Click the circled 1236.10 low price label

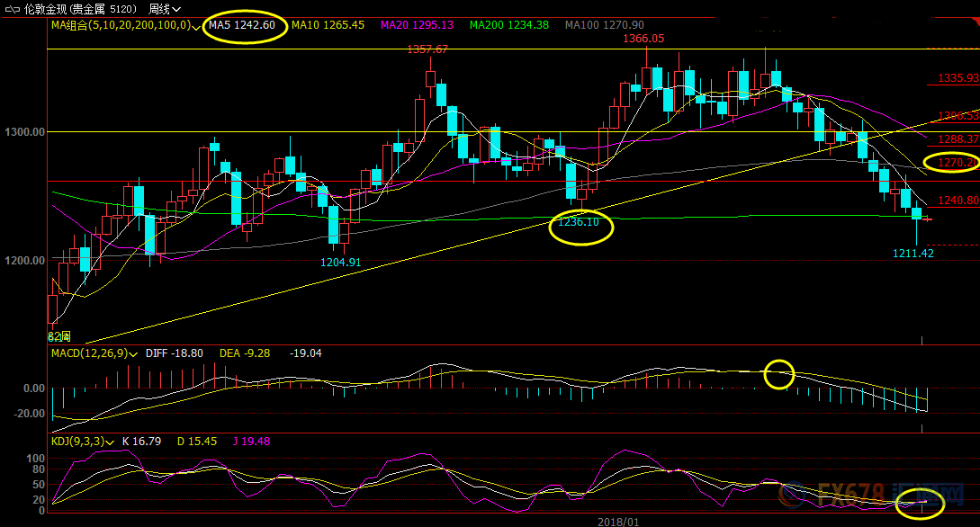pyautogui.click(x=580, y=221)
